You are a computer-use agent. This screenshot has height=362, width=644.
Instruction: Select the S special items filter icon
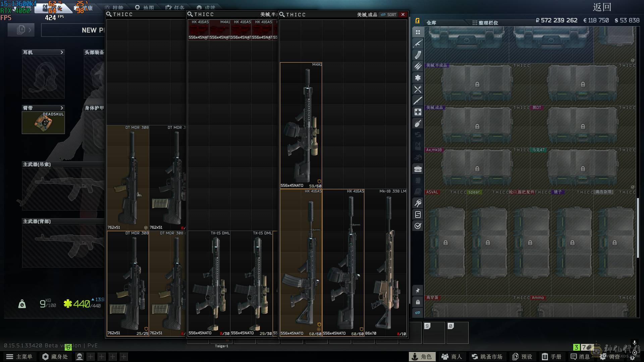click(x=418, y=215)
